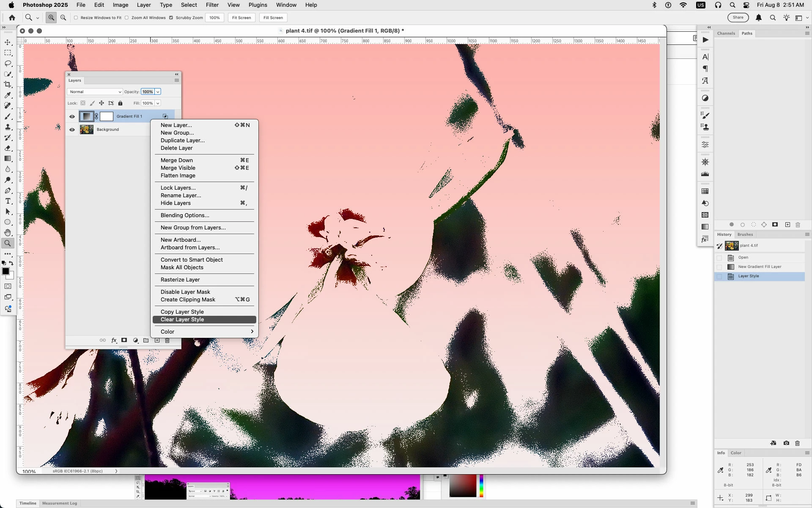Open the Normal blend mode dropdown
This screenshot has width=812, height=508.
tap(95, 92)
